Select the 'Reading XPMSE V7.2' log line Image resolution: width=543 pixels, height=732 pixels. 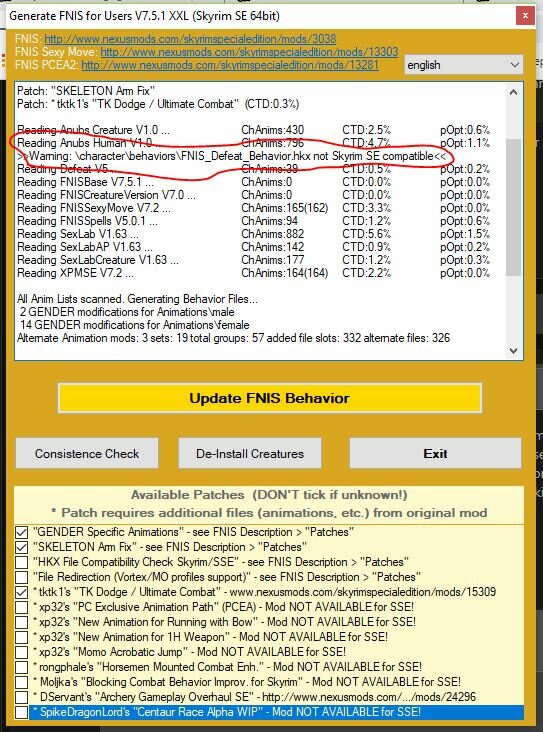point(254,273)
